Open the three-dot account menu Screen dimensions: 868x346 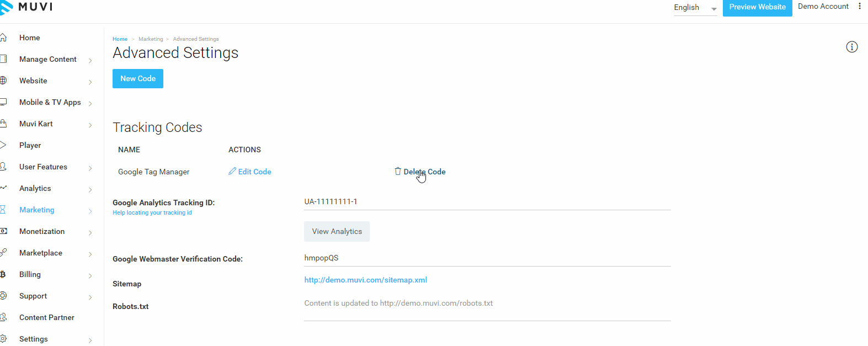pyautogui.click(x=860, y=7)
